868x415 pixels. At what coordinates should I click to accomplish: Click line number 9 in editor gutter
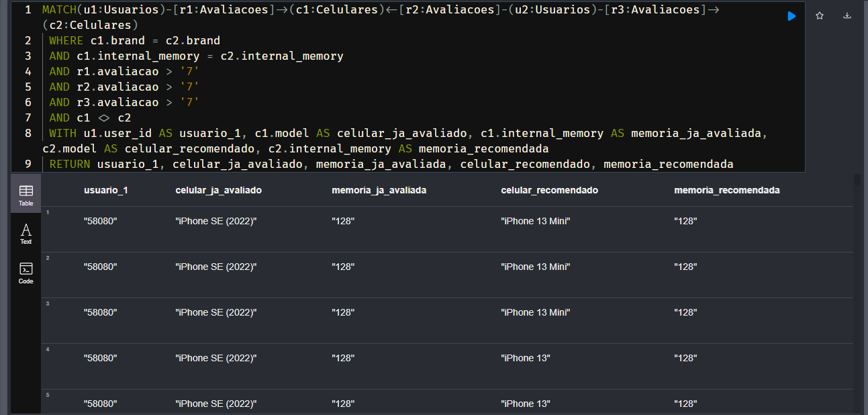(x=28, y=165)
